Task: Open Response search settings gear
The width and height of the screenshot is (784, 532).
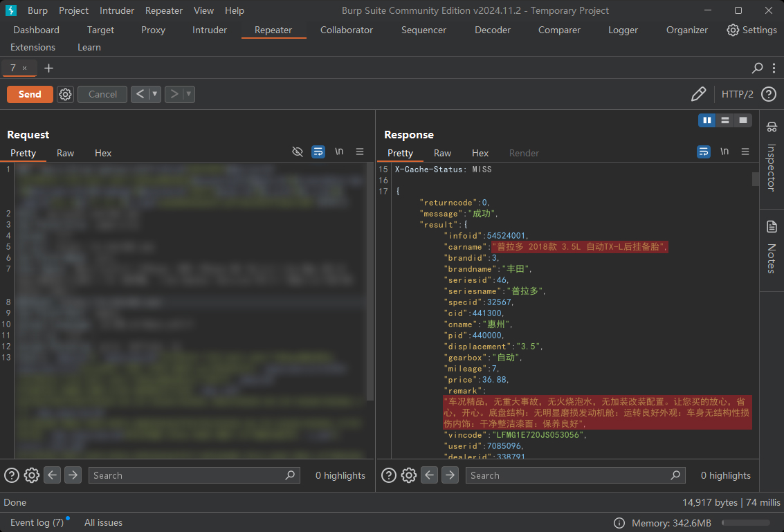Action: pos(408,475)
